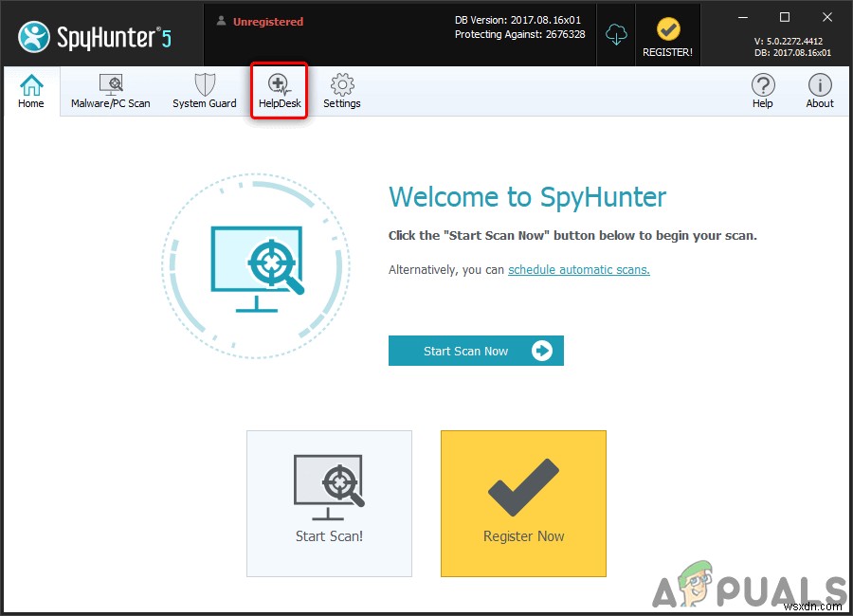This screenshot has height=616, width=853.
Task: Click the DB Version text in header
Action: (x=517, y=20)
